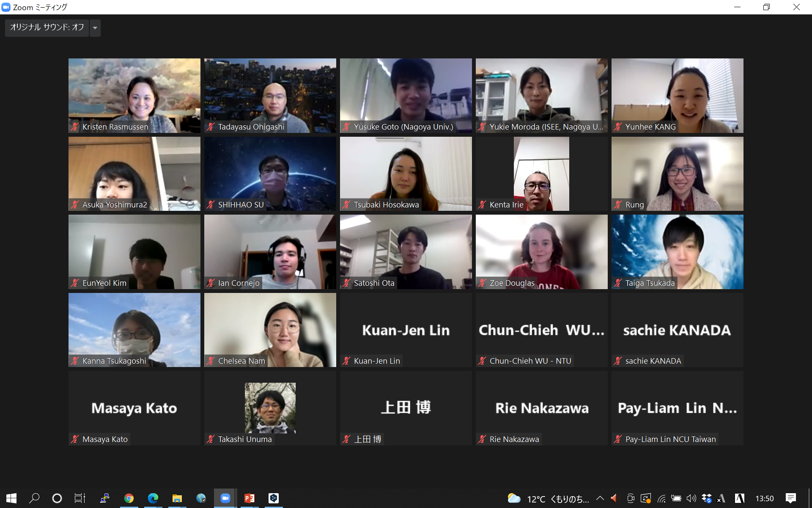This screenshot has height=508, width=812.
Task: Click the muted mic icon on Rung's tile
Action: tap(618, 205)
